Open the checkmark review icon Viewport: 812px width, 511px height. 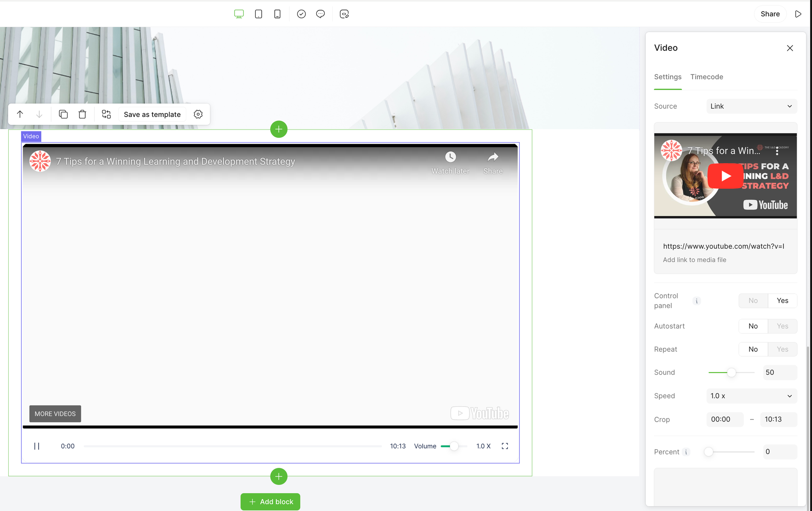coord(301,14)
